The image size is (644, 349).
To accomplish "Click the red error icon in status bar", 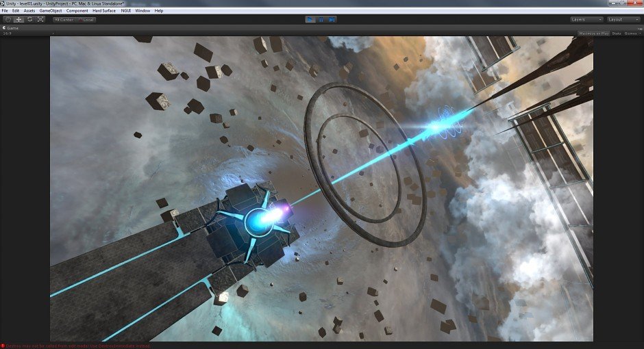I will (3, 346).
